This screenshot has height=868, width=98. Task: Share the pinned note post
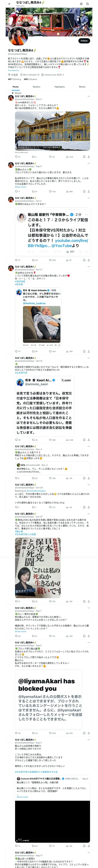[x=89, y=157]
